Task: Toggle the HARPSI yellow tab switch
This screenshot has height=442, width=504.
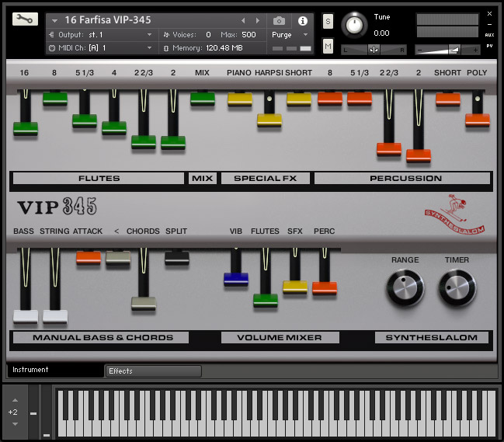Action: pos(269,120)
